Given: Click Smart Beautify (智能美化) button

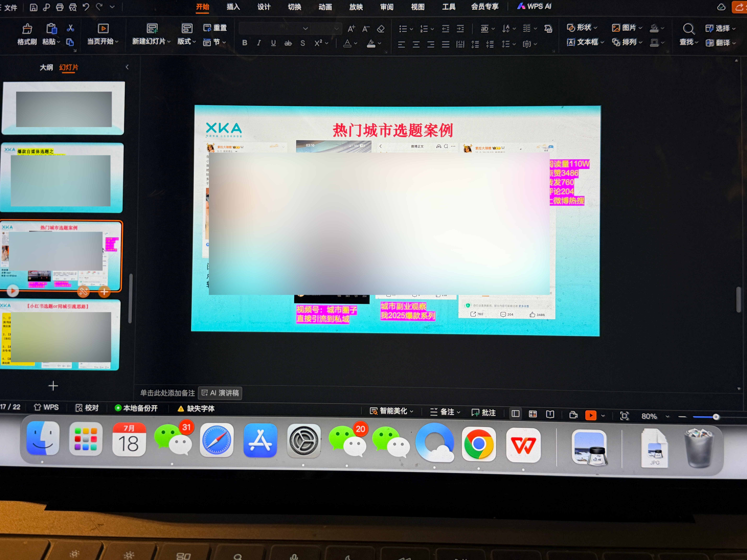Looking at the screenshot, I should [391, 411].
